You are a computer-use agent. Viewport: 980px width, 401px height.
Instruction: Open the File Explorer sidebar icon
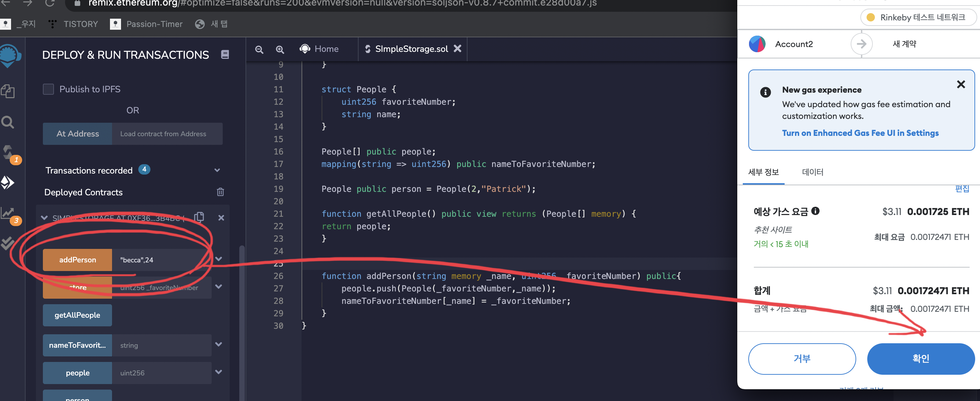8,91
